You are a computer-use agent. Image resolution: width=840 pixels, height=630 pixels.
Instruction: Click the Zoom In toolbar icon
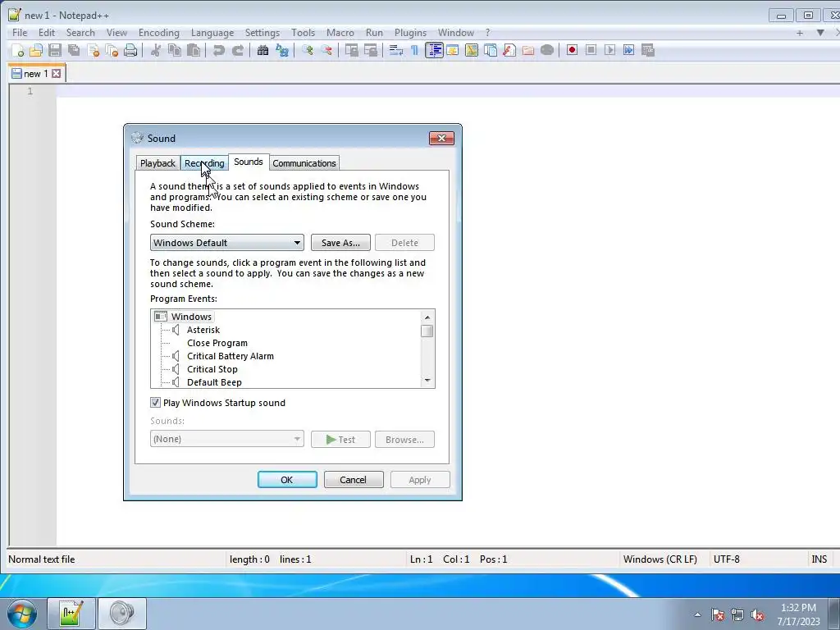pyautogui.click(x=308, y=50)
